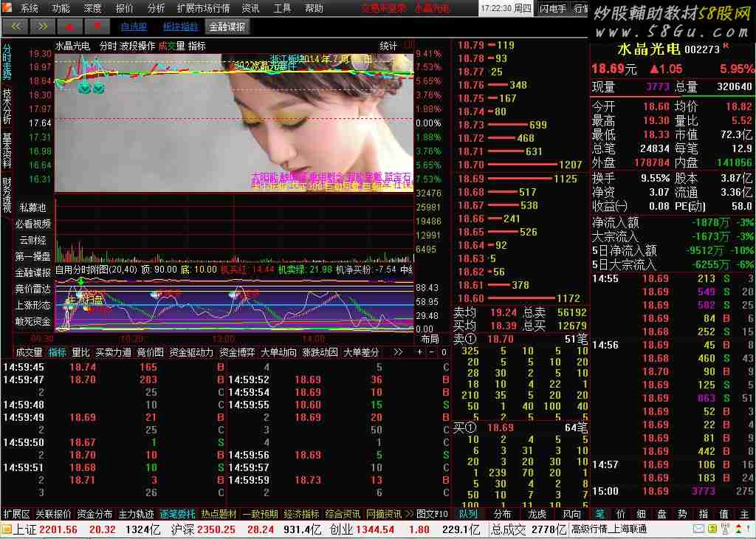Click the forward double-arrow toolbar button

42,27
